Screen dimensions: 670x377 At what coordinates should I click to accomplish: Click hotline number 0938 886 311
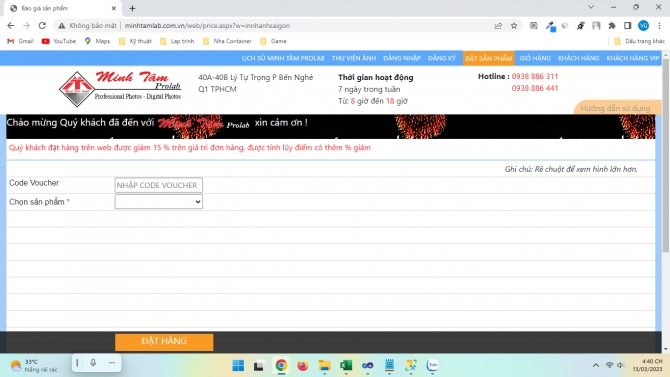pyautogui.click(x=535, y=77)
